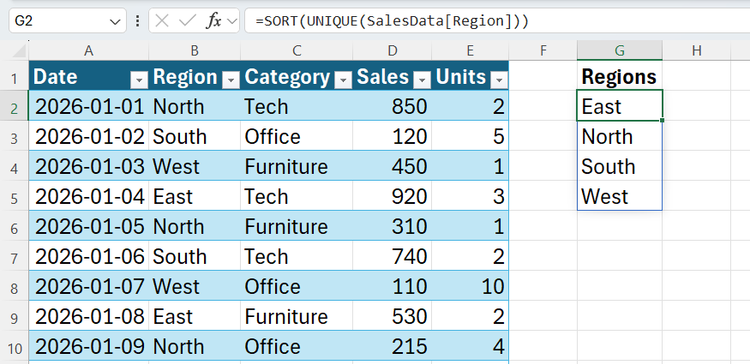Select the West cell in Regions list

click(x=620, y=196)
